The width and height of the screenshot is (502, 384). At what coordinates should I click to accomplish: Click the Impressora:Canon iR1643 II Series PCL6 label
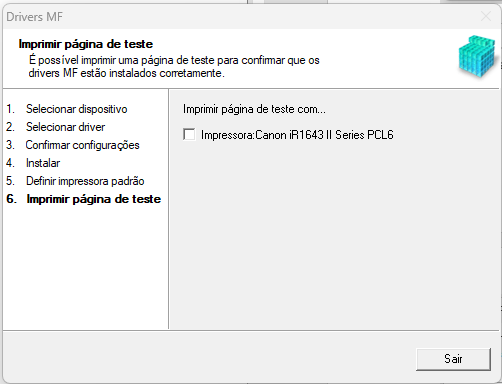[297, 135]
